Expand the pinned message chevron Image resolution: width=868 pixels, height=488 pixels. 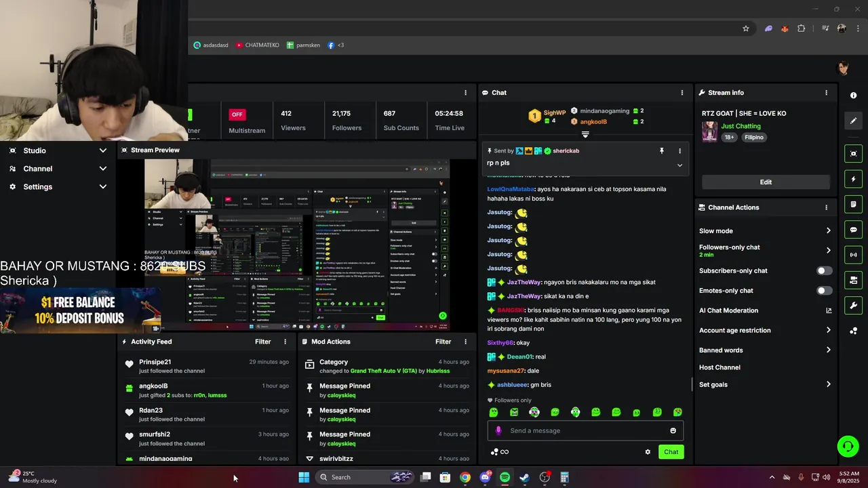point(679,165)
